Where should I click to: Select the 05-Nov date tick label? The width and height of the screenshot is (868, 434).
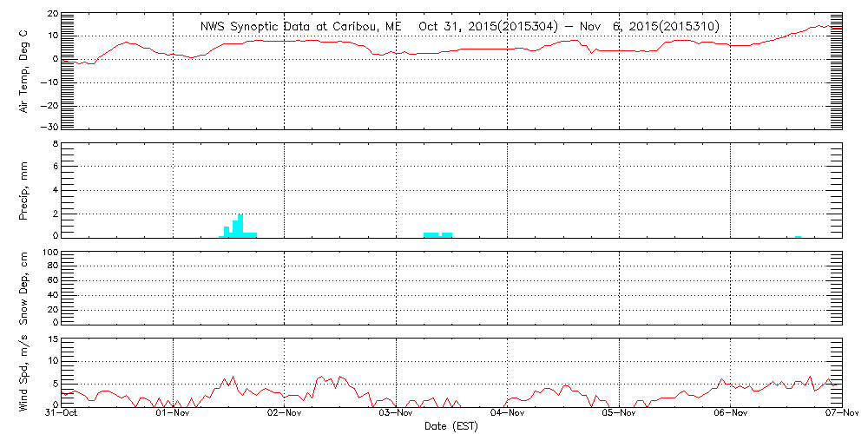619,414
